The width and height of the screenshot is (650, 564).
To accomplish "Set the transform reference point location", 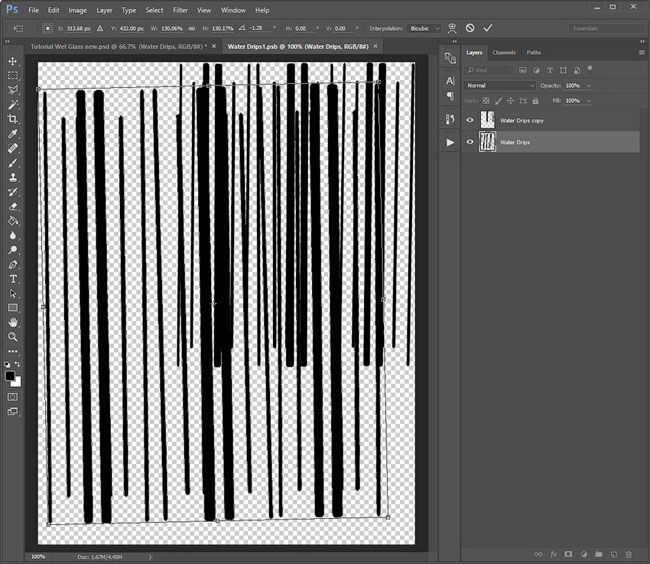I will click(x=48, y=29).
